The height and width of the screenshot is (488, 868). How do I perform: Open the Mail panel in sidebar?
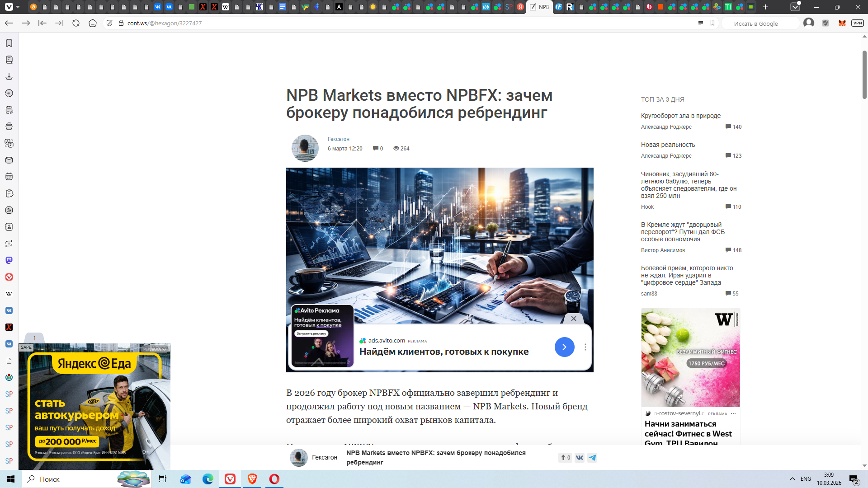point(9,160)
